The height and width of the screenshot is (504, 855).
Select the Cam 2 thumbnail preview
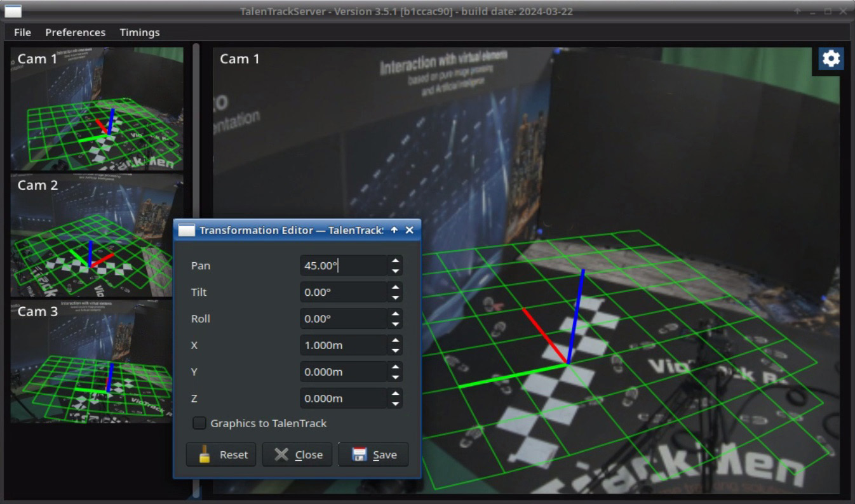click(x=97, y=235)
